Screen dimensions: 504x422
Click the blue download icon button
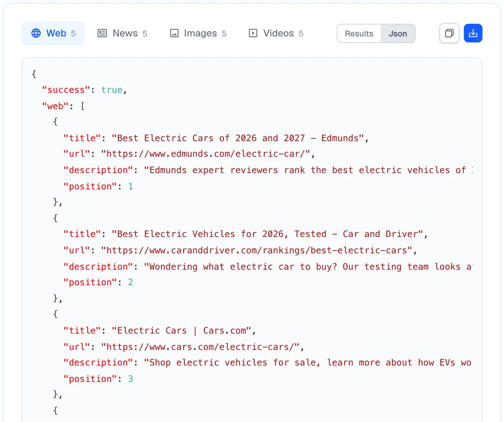[x=473, y=33]
